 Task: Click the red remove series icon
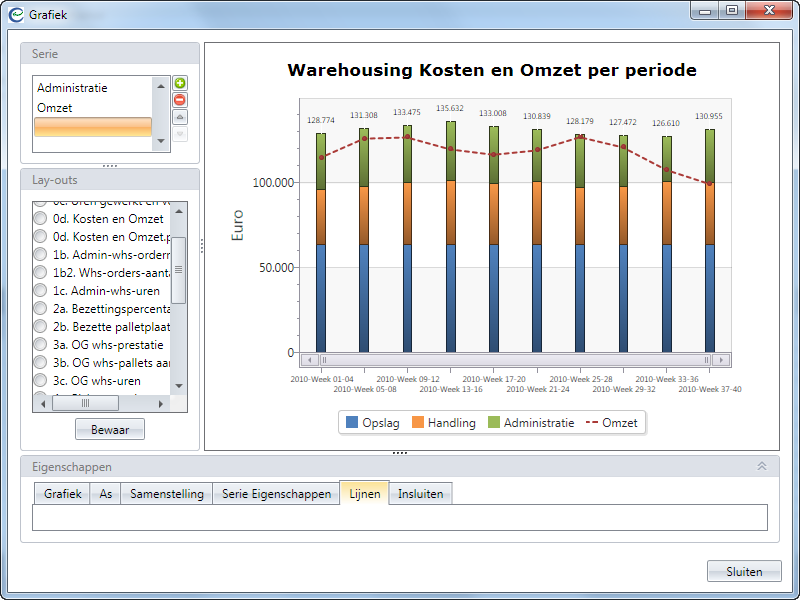pyautogui.click(x=180, y=100)
